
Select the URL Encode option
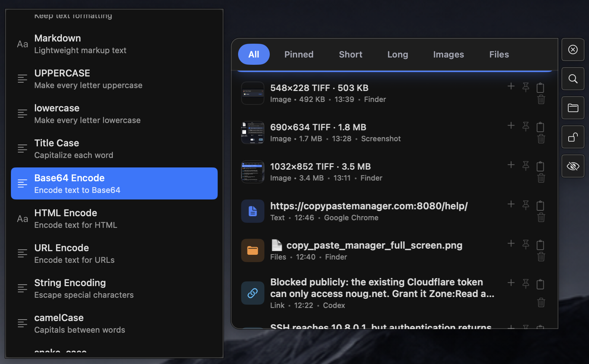click(x=114, y=253)
